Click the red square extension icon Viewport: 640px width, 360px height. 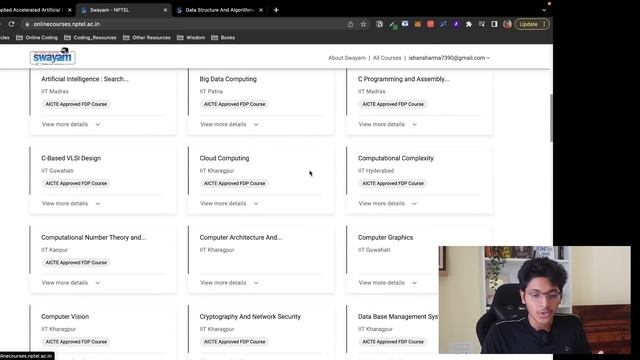pyautogui.click(x=430, y=24)
